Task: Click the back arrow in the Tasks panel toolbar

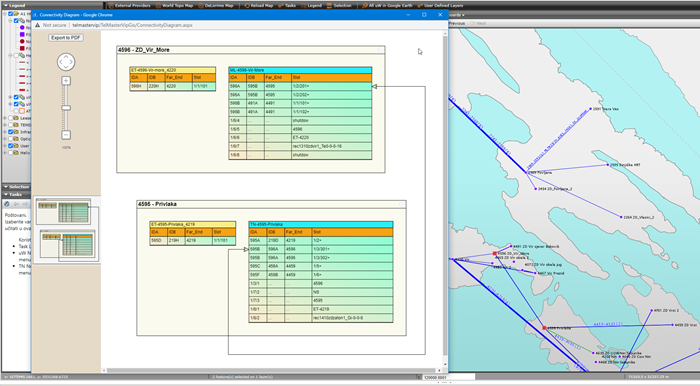Action: 16,204
